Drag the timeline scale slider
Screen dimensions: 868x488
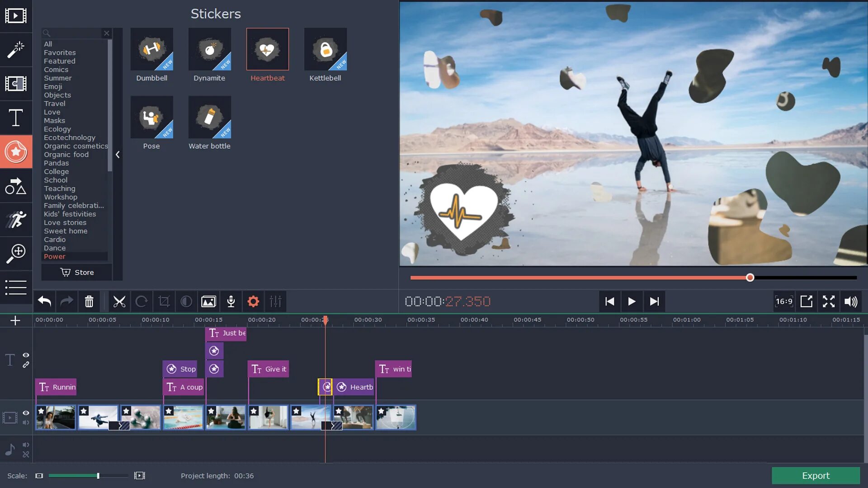click(98, 475)
